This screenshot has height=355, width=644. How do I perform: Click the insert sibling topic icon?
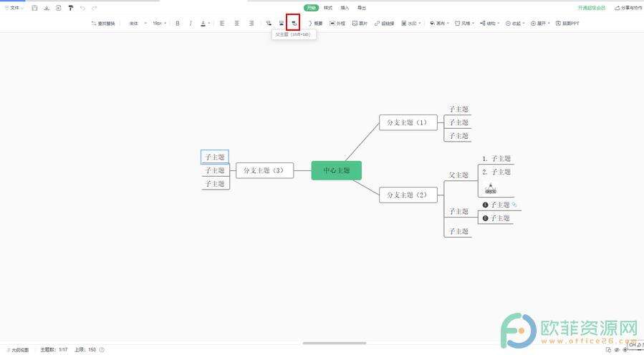coord(281,23)
